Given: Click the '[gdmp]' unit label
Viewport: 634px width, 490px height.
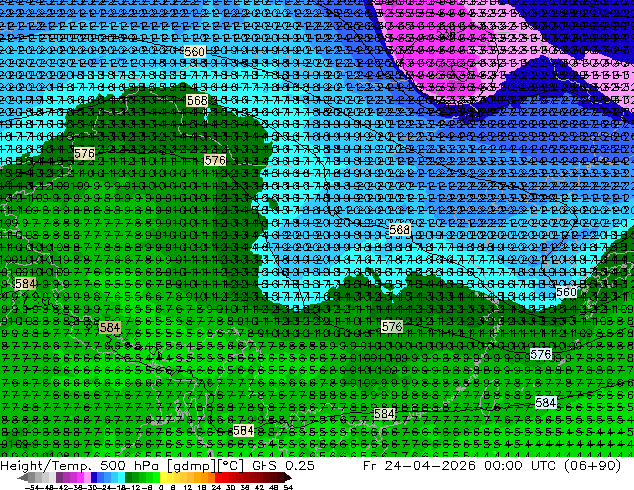Looking at the screenshot, I should point(191,466).
